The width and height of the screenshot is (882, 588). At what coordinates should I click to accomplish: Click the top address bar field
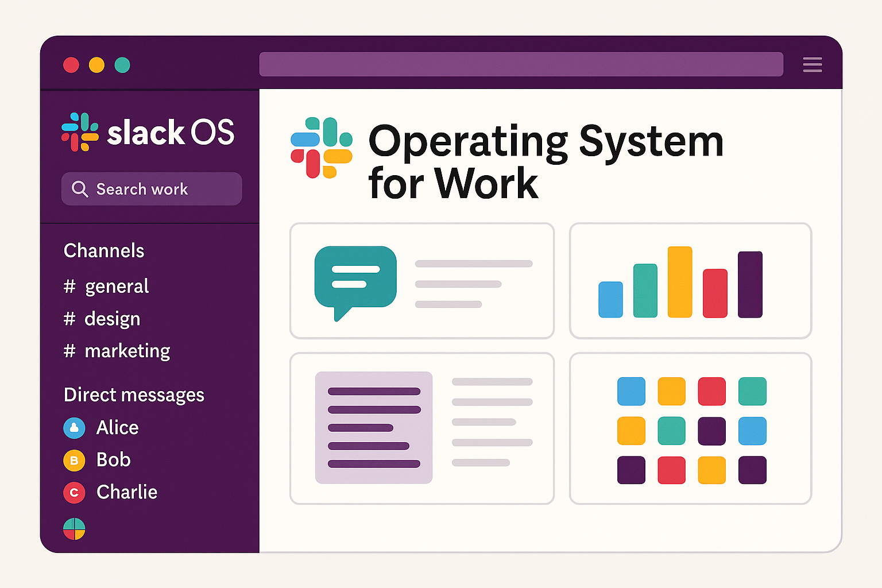point(521,64)
